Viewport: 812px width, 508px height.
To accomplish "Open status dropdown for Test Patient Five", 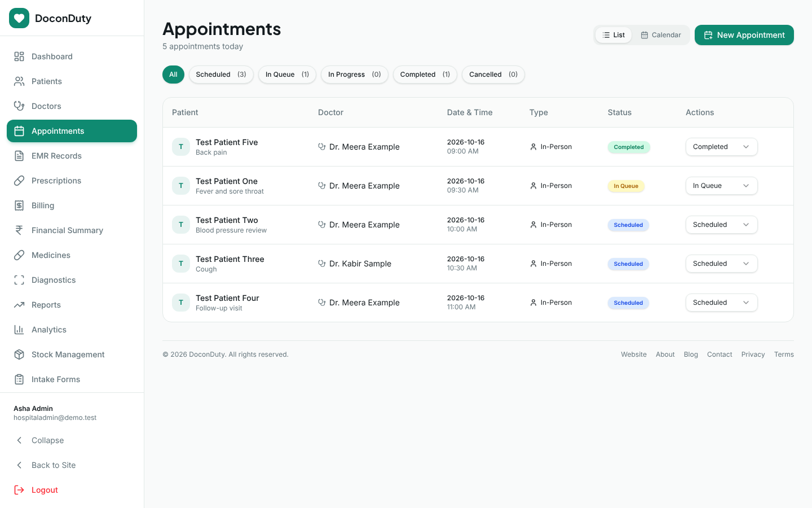I will pos(722,147).
